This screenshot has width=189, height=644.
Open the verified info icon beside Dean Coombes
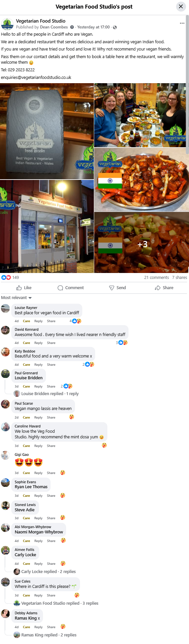click(x=72, y=27)
